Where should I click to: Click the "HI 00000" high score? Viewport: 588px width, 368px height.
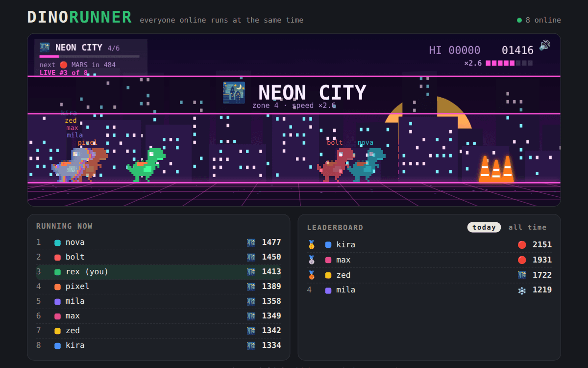[455, 50]
